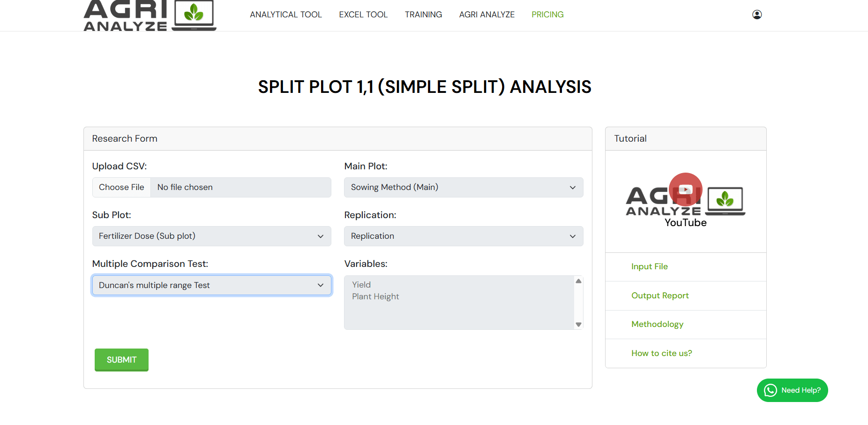
Task: Open the Input File link
Action: point(649,266)
